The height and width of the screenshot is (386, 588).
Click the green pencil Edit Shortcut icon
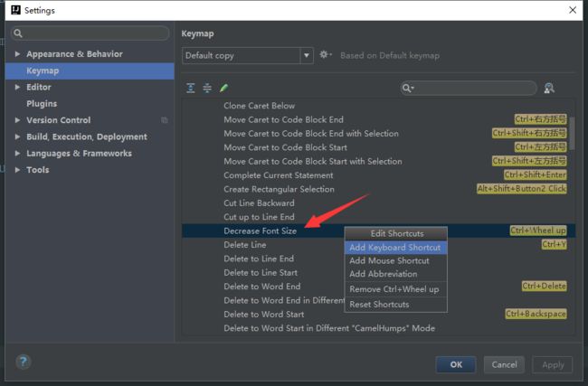click(223, 88)
